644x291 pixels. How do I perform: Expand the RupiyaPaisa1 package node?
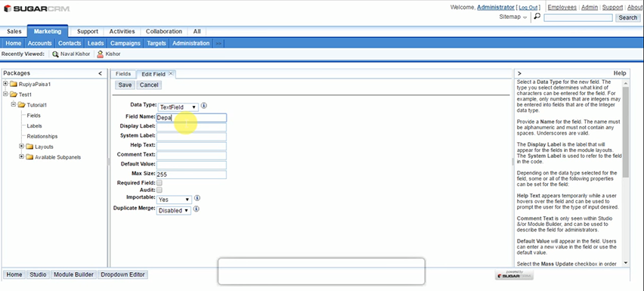[x=5, y=84]
